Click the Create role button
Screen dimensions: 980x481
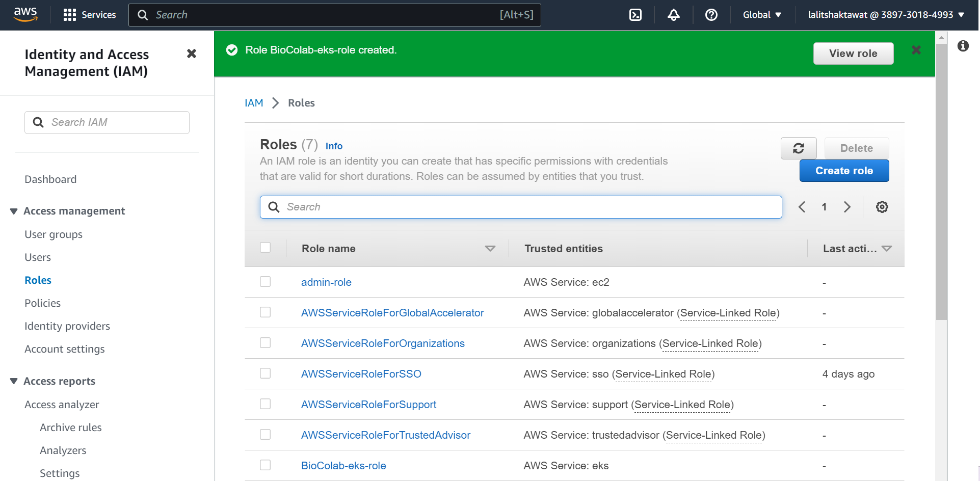click(x=844, y=171)
